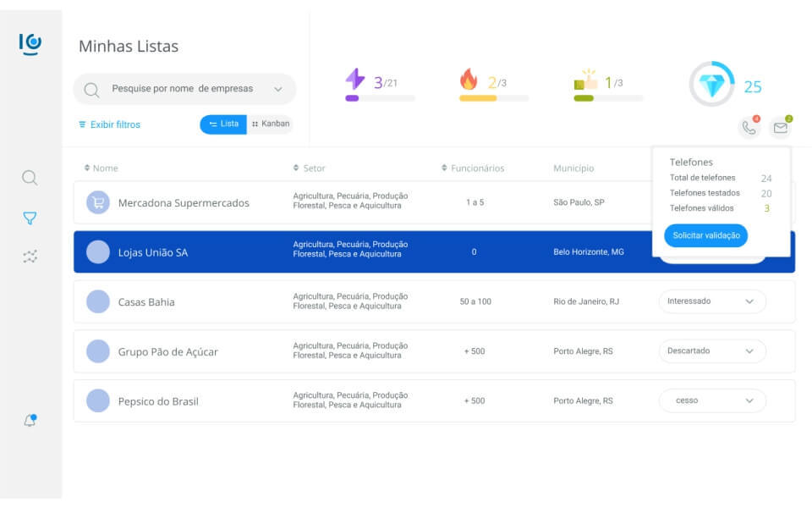Click the purple 3/21 progress bar
This screenshot has width=812, height=508.
380,98
